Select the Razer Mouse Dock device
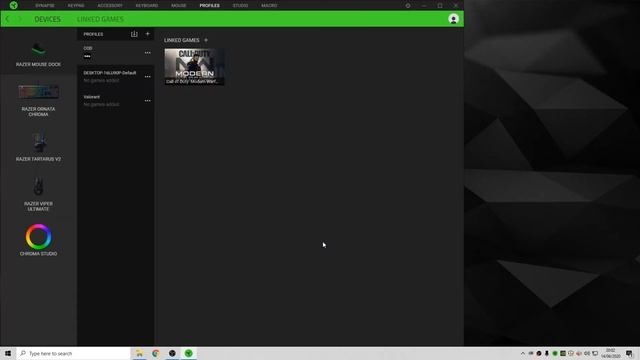640x360 pixels. 38,54
